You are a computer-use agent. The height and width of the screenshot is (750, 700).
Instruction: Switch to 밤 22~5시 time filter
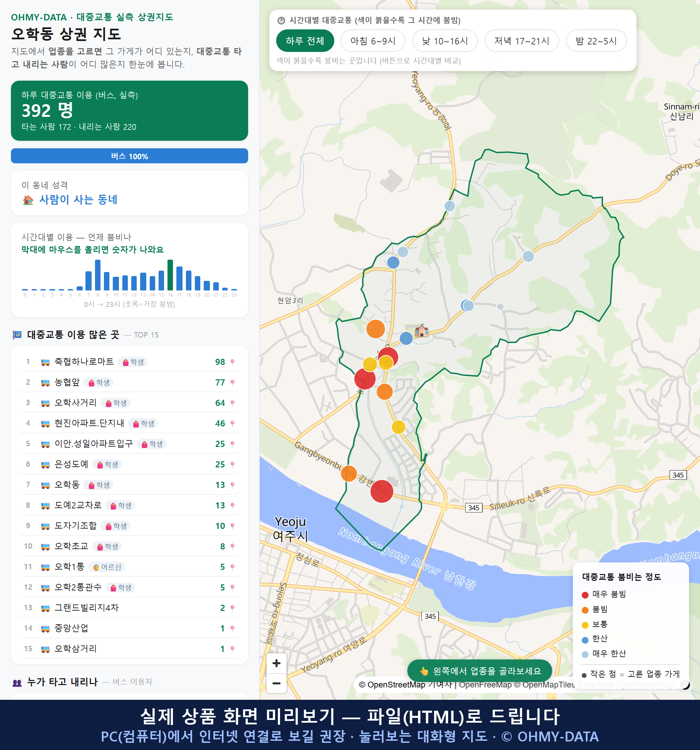pyautogui.click(x=596, y=41)
